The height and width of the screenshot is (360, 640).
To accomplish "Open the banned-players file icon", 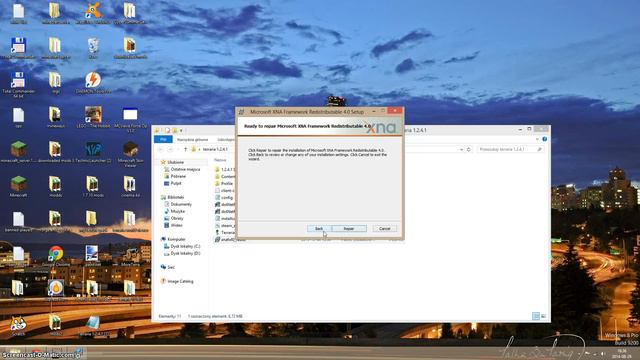I will tap(18, 222).
